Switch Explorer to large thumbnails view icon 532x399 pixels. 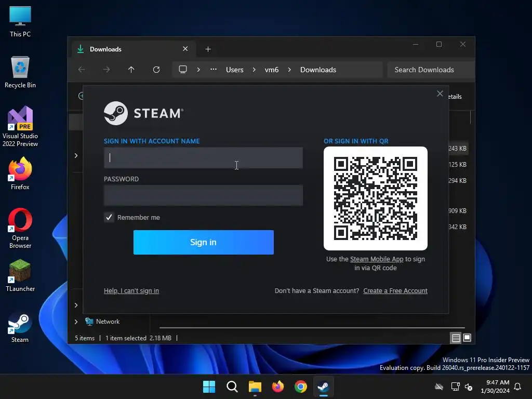coord(467,338)
